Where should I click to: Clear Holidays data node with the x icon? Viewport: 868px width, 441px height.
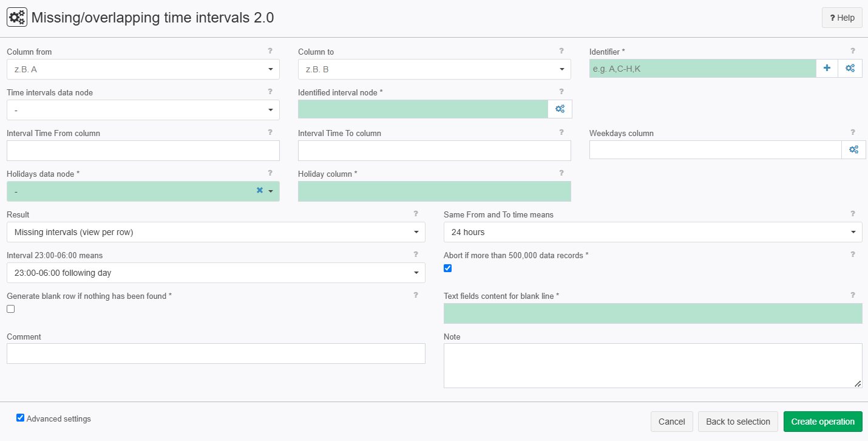pyautogui.click(x=260, y=191)
